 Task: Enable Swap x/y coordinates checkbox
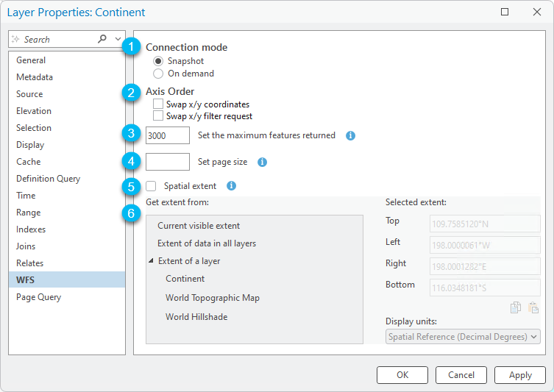(x=158, y=104)
